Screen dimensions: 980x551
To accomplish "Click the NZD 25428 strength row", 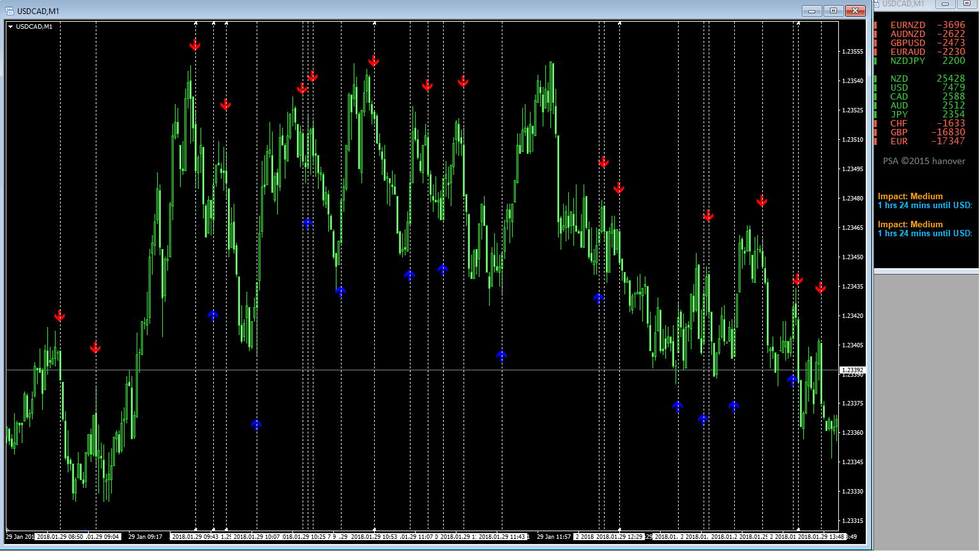I will [x=920, y=79].
